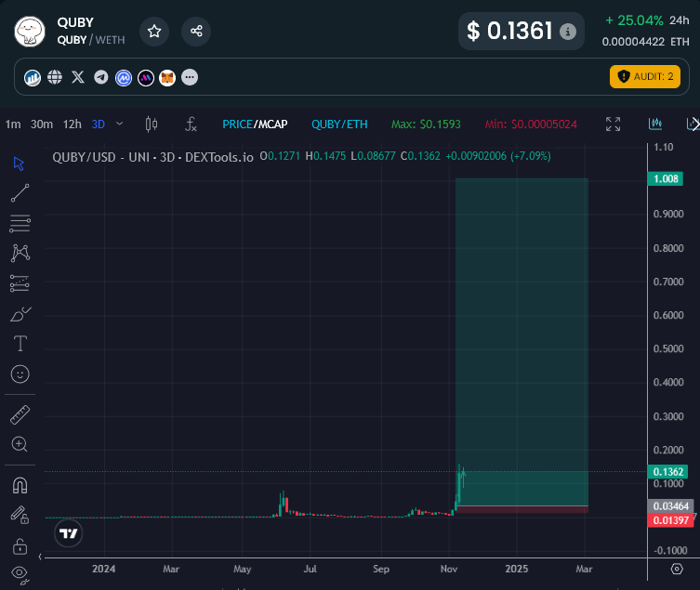Click the Max: $0.1593 label
This screenshot has width=700, height=590.
coord(426,125)
